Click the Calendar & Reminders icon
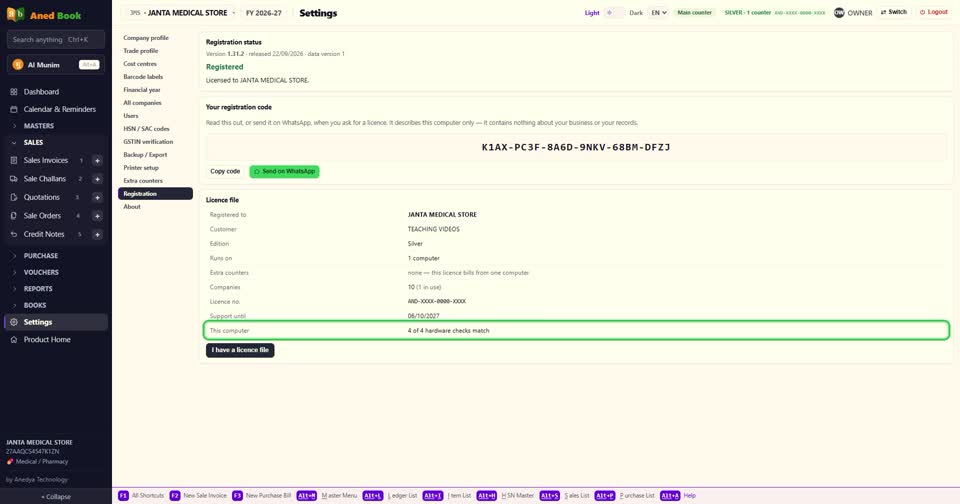 click(13, 109)
